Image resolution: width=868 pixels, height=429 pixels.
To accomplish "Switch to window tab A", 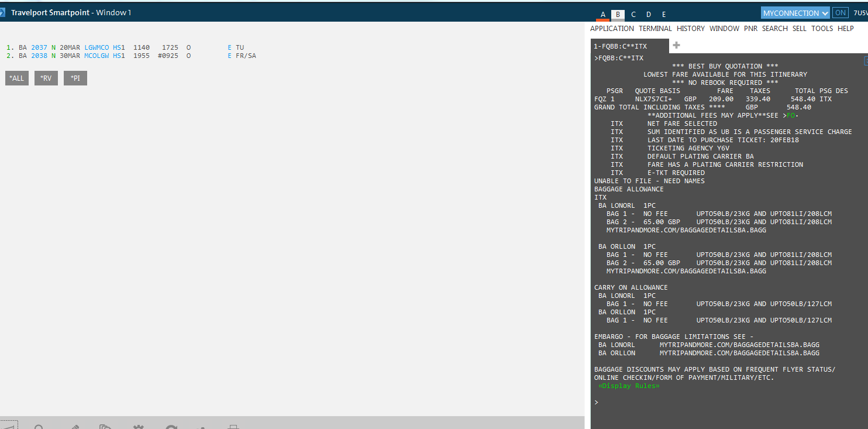I will 603,15.
